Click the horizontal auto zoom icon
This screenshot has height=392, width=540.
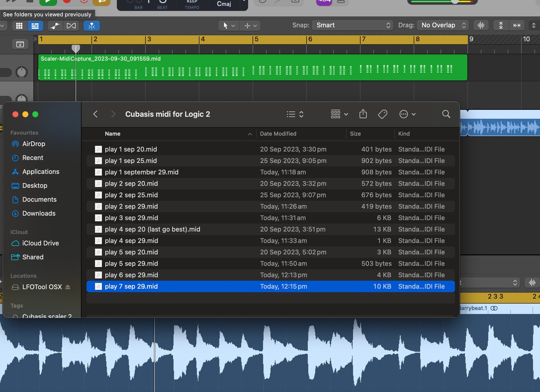[517, 25]
